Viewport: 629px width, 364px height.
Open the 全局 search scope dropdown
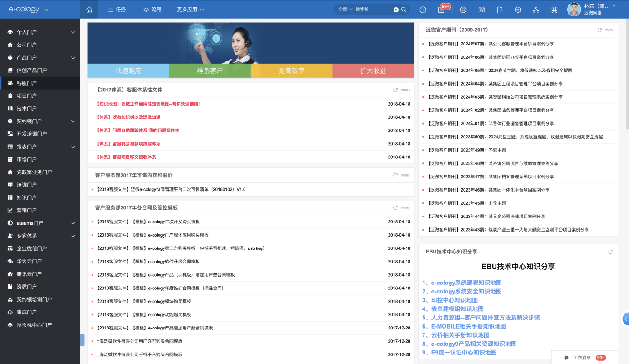tap(345, 10)
